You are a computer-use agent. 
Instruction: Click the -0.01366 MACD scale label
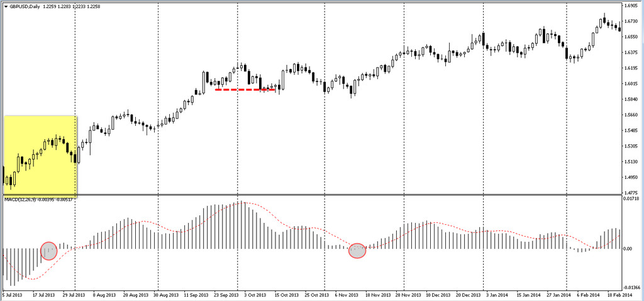(x=631, y=284)
